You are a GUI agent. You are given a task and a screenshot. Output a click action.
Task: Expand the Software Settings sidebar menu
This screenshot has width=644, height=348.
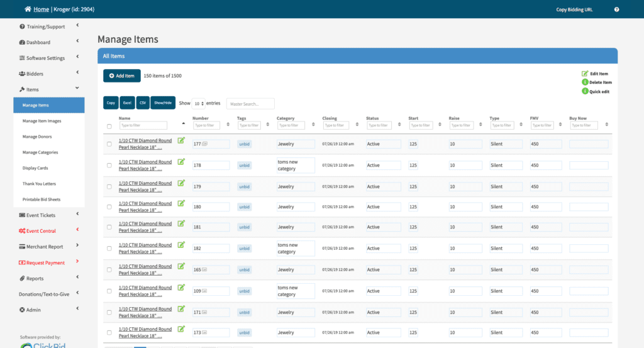pos(45,58)
